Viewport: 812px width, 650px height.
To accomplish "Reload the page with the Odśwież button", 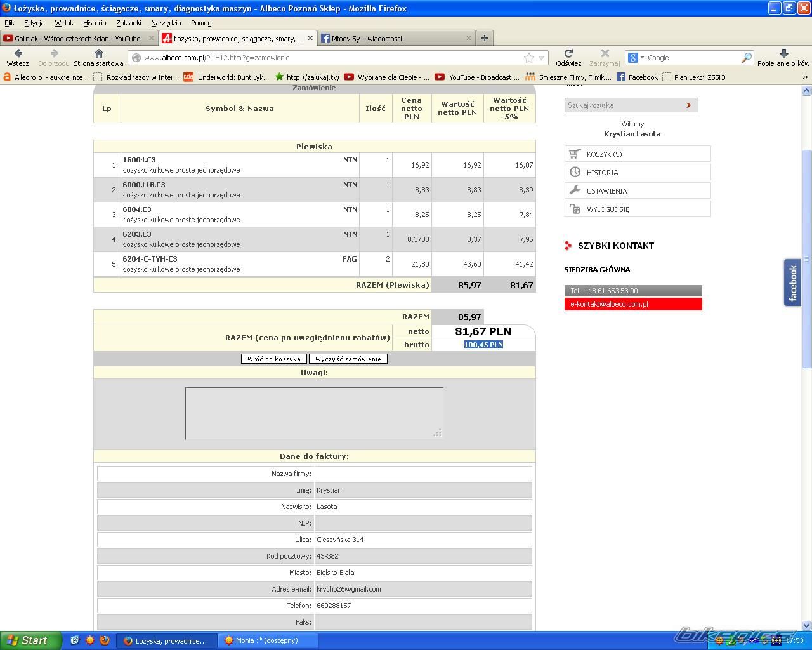I will [568, 55].
